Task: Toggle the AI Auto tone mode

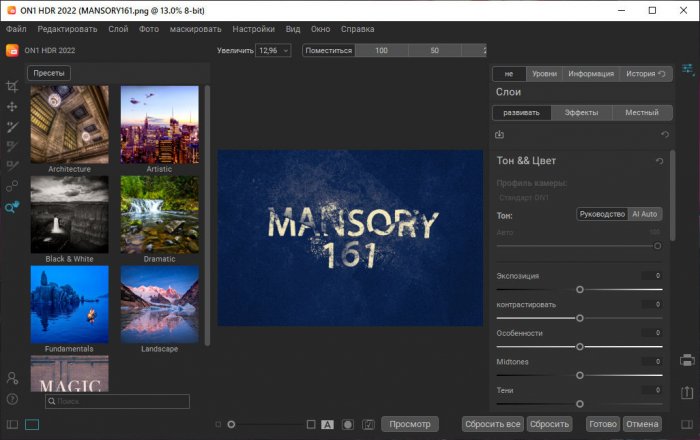Action: pos(644,214)
